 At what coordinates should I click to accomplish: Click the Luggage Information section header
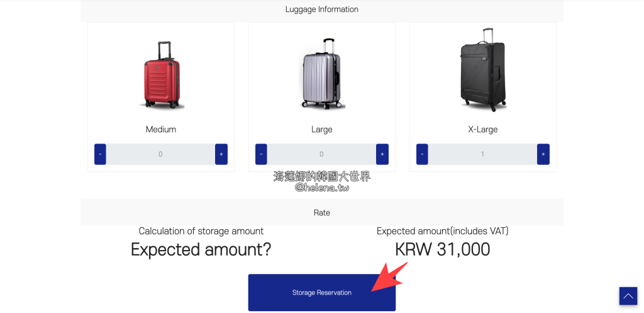pos(322,9)
